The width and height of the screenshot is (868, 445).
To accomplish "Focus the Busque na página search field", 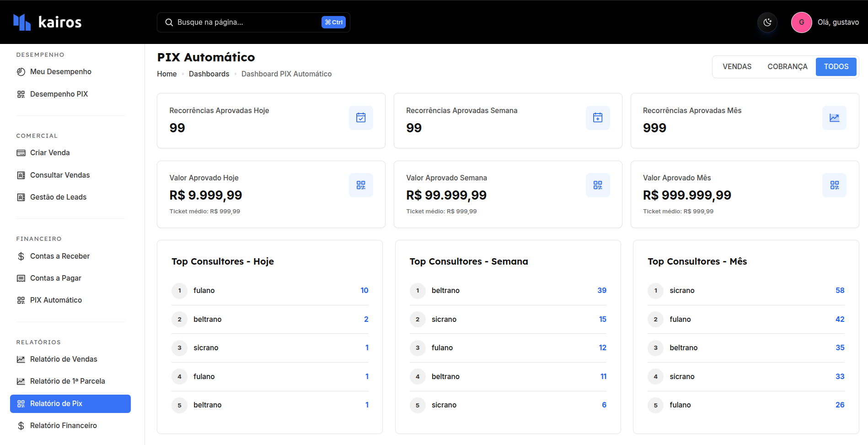I will pyautogui.click(x=247, y=22).
